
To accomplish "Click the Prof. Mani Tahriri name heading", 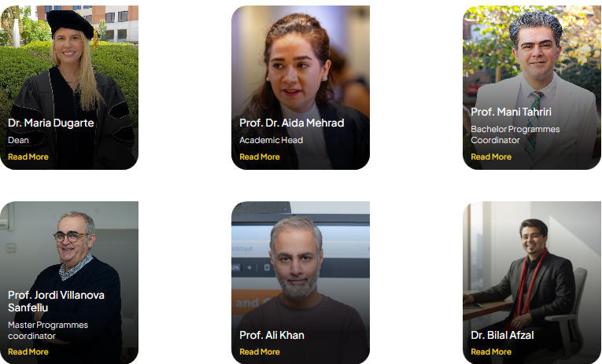I will click(511, 112).
